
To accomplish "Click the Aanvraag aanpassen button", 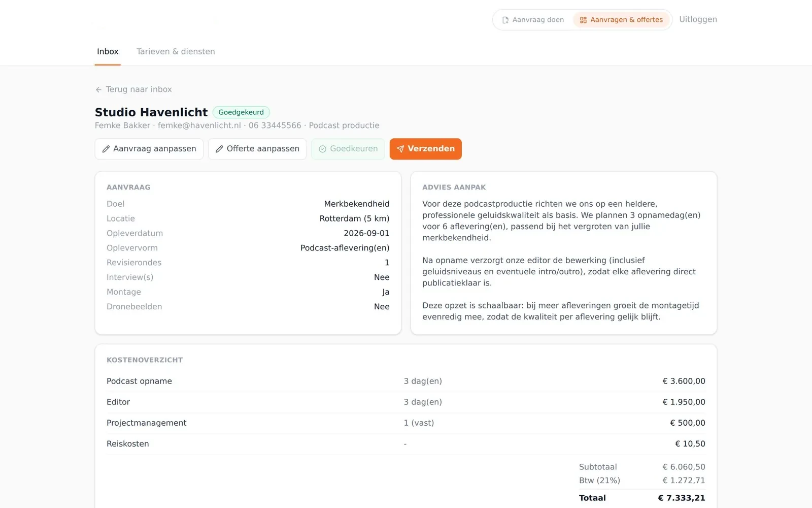I will 149,149.
